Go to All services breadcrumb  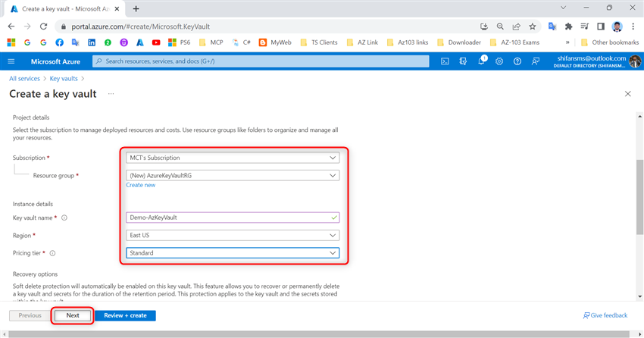tap(25, 79)
